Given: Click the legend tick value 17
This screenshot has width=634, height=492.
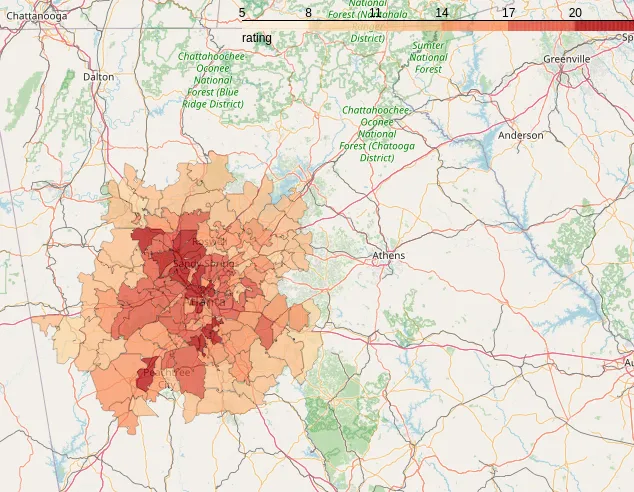Looking at the screenshot, I should (508, 13).
